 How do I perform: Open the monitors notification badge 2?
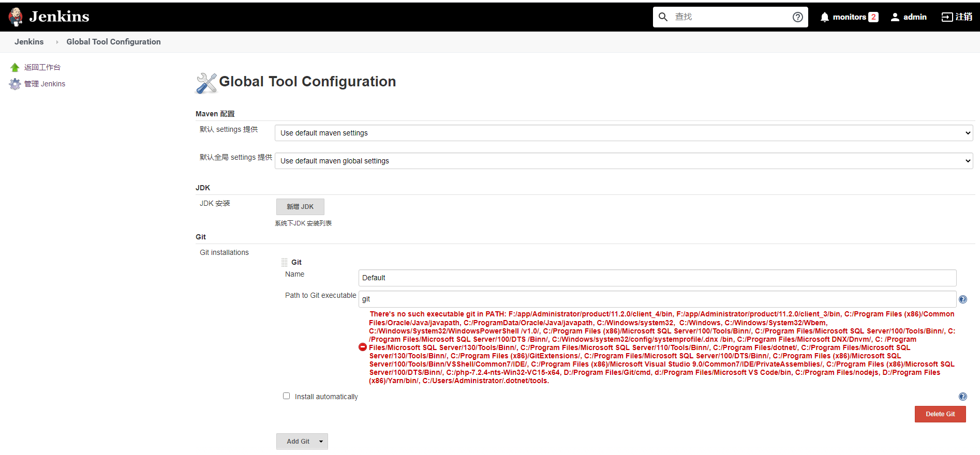873,17
